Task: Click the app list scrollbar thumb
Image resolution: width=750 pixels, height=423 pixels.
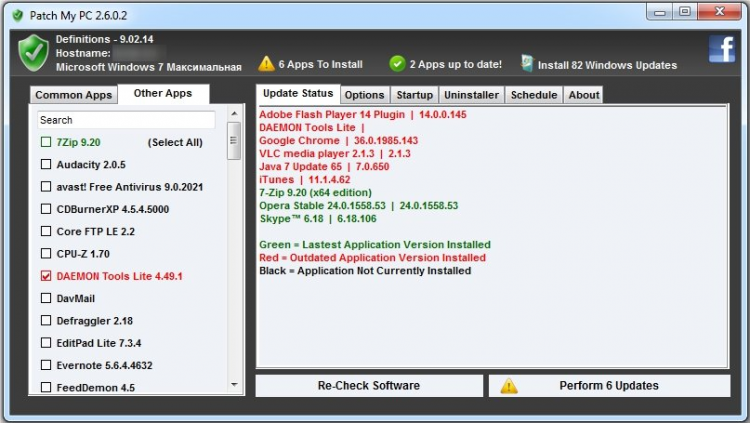Action: 234,141
